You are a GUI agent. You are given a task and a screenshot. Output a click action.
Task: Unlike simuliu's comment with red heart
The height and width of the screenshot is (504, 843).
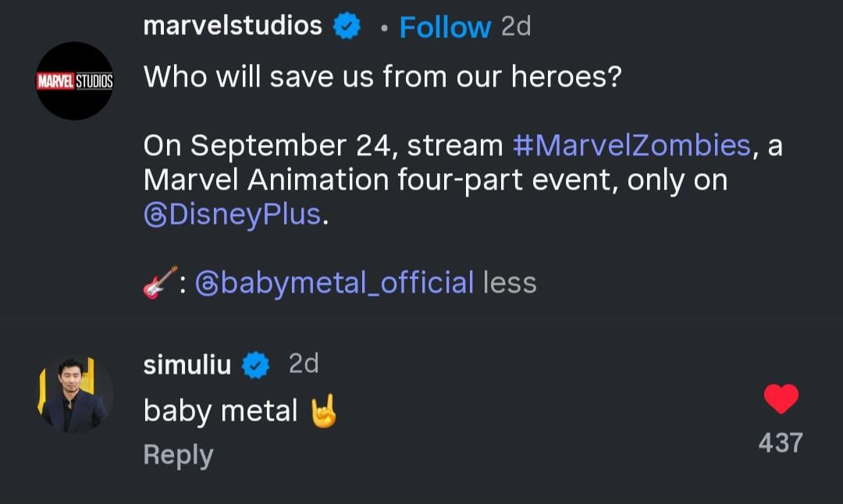pyautogui.click(x=781, y=399)
